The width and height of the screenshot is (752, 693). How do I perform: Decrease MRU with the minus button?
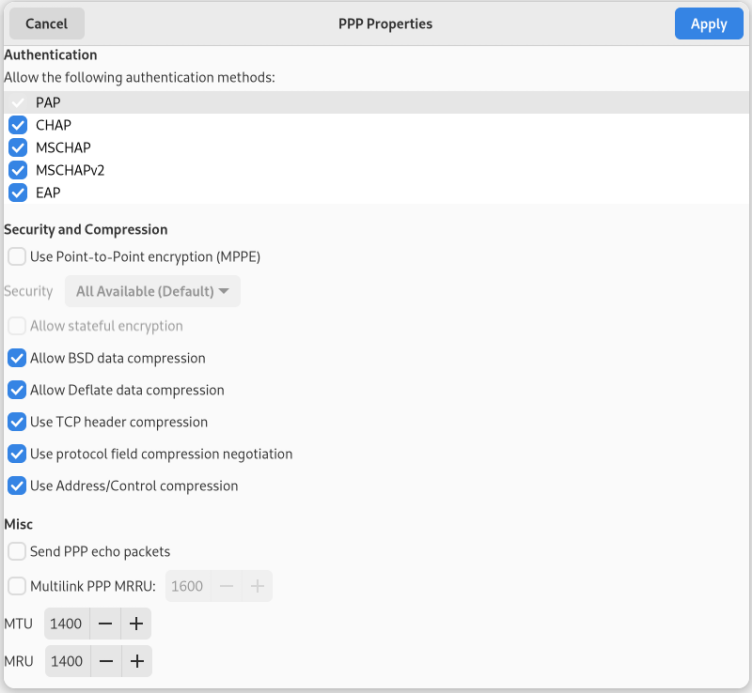105,661
